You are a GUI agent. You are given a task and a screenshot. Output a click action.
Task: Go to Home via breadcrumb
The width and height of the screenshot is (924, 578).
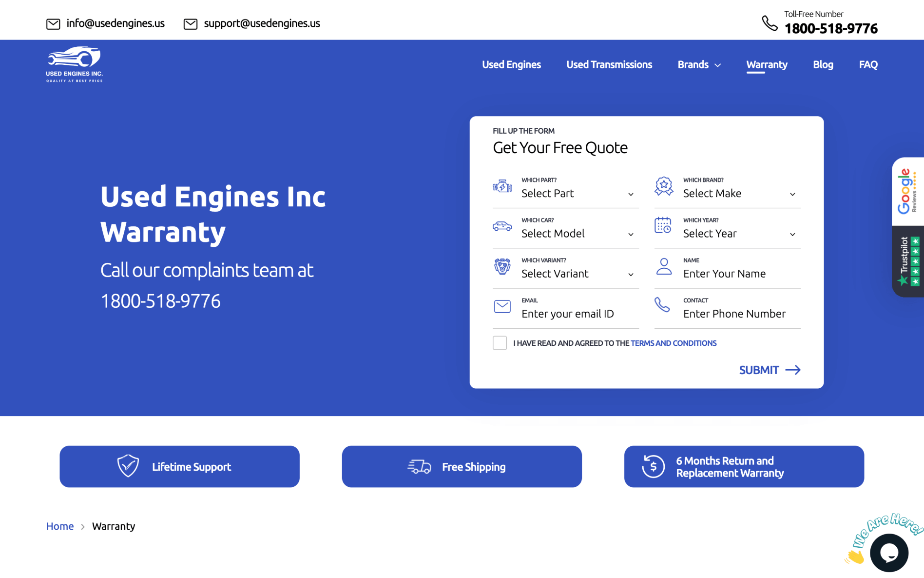pyautogui.click(x=60, y=526)
